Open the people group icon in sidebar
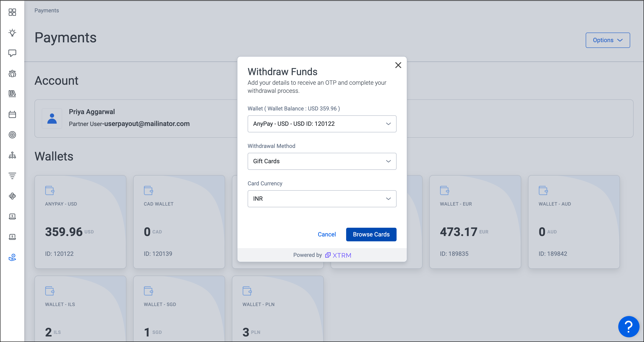 coord(12,73)
